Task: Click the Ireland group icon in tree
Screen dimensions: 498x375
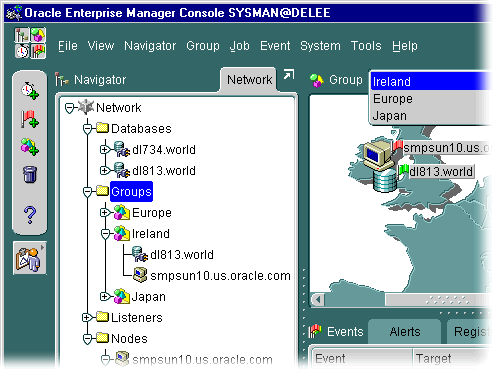Action: tap(121, 233)
